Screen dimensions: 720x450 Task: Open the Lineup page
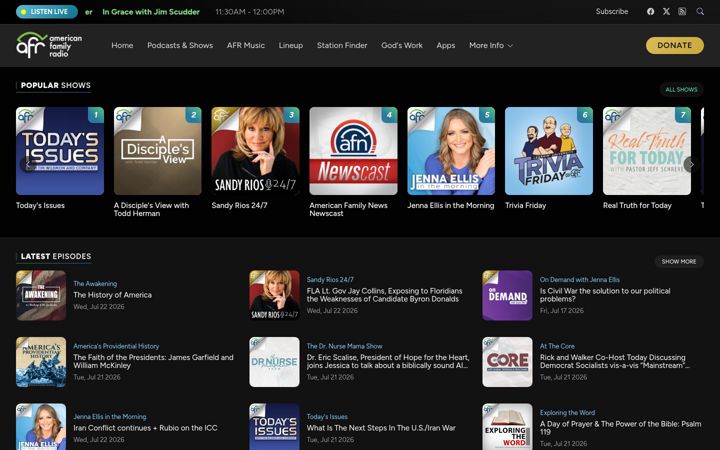click(x=291, y=45)
